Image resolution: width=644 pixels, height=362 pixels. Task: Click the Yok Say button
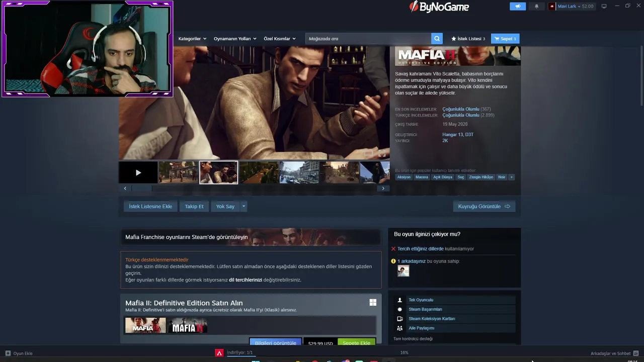(225, 206)
